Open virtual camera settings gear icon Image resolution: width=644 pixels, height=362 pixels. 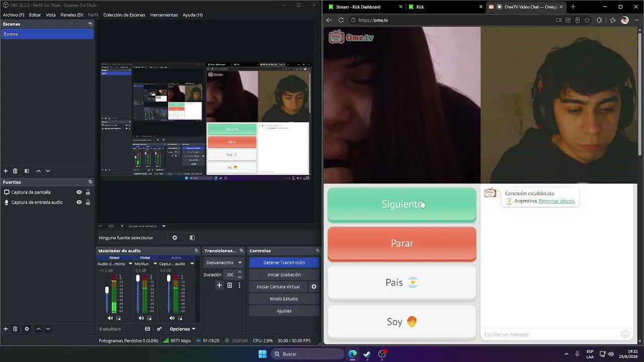pyautogui.click(x=314, y=287)
